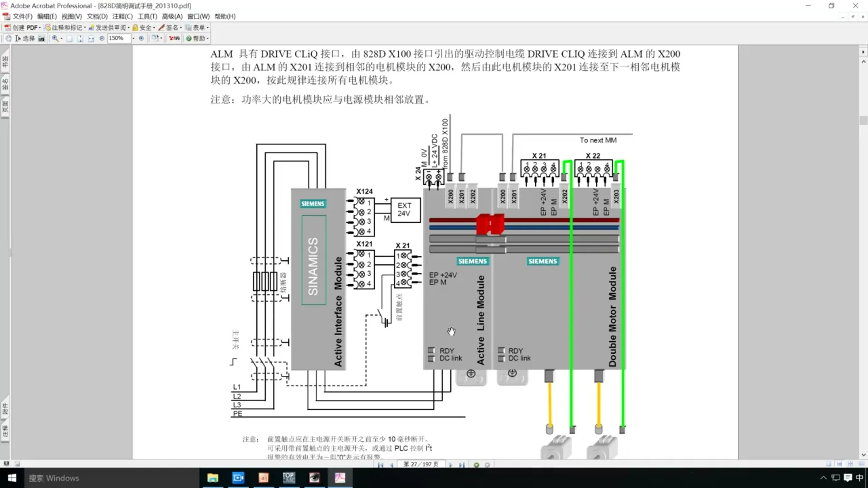Toggle the single page layout icon at the bottom right
The width and height of the screenshot is (868, 488).
pyautogui.click(x=829, y=464)
